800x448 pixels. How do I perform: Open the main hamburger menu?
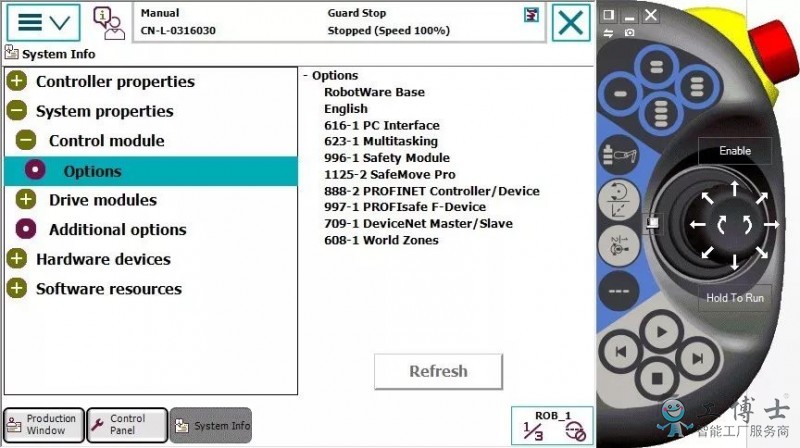(x=43, y=22)
